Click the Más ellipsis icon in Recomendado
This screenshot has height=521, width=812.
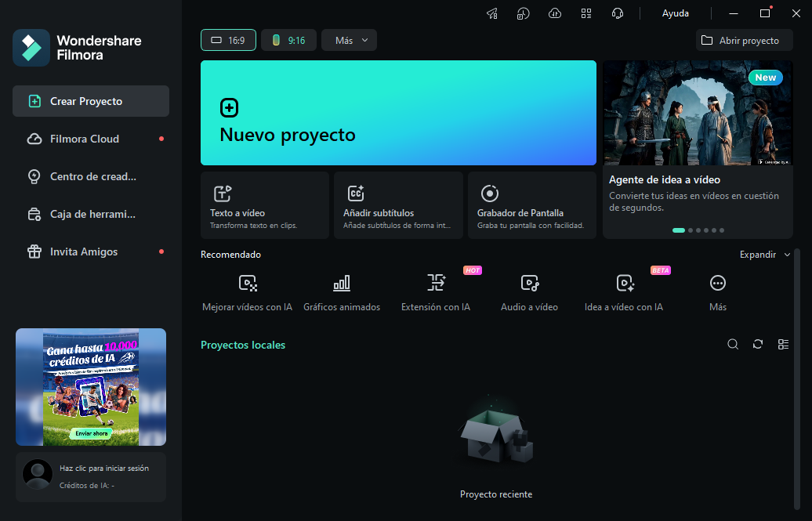718,283
